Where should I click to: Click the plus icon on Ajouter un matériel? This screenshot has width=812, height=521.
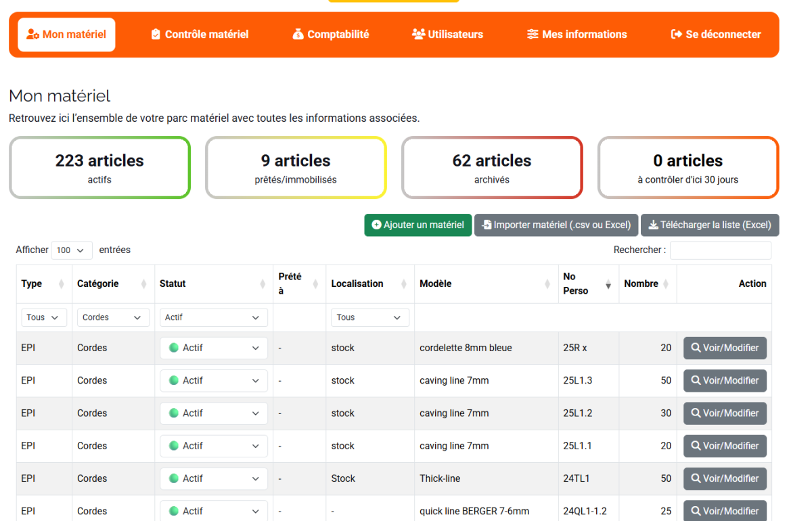pos(377,225)
